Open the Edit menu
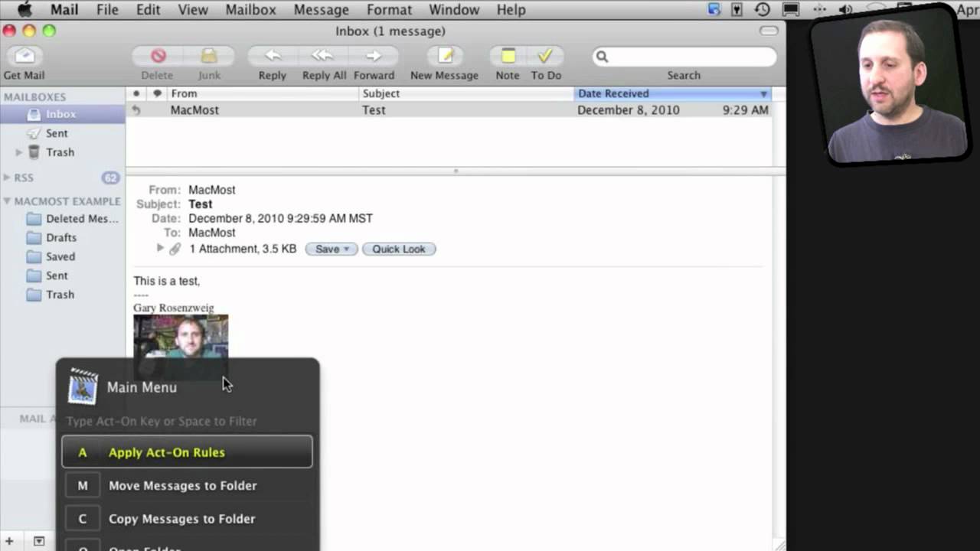Viewport: 980px width, 551px height. point(148,9)
